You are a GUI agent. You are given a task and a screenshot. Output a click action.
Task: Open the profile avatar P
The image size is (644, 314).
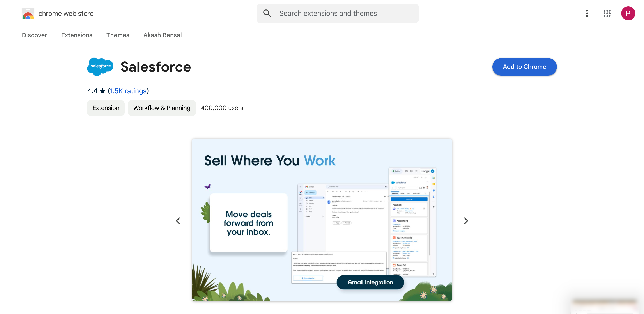628,14
